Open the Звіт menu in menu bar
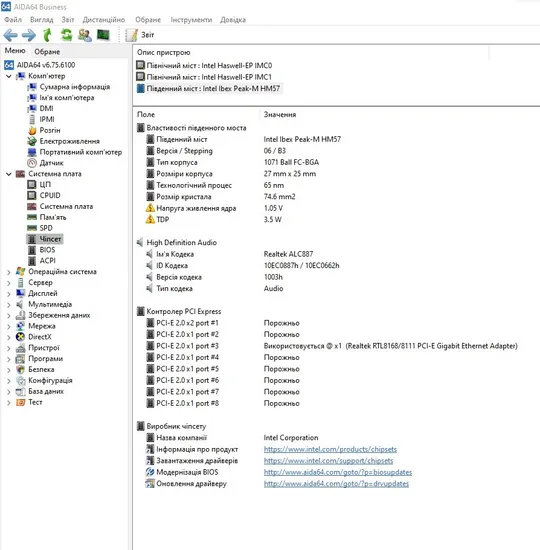 (68, 20)
